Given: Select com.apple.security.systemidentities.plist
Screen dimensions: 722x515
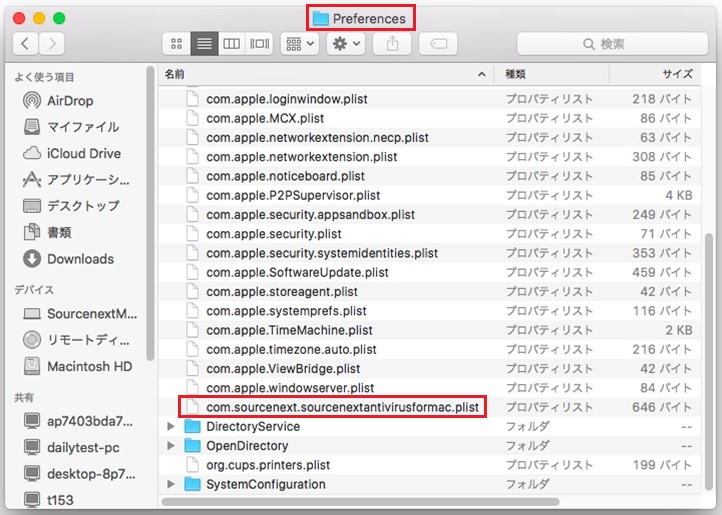Looking at the screenshot, I should point(322,253).
